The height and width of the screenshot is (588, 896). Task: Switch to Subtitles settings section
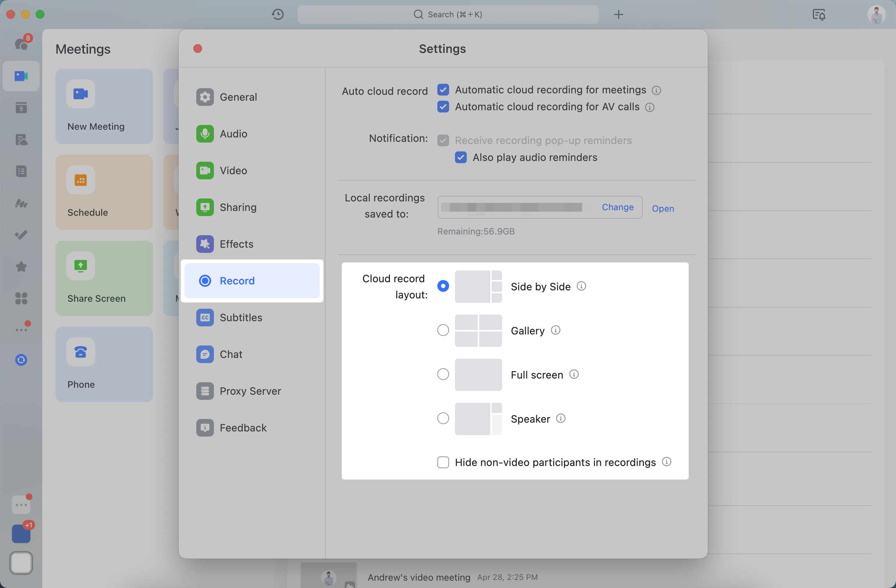click(x=241, y=318)
